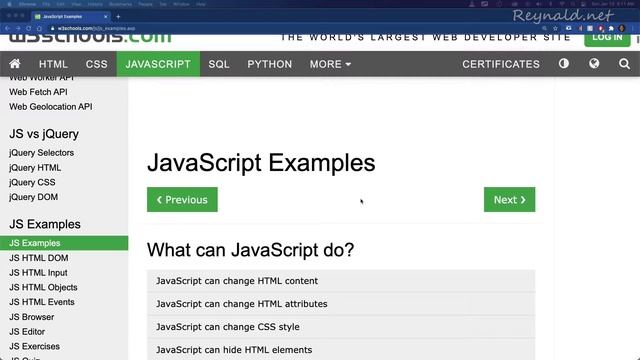Screen dimensions: 640x360
Task: Open the language globe icon
Action: (x=594, y=64)
